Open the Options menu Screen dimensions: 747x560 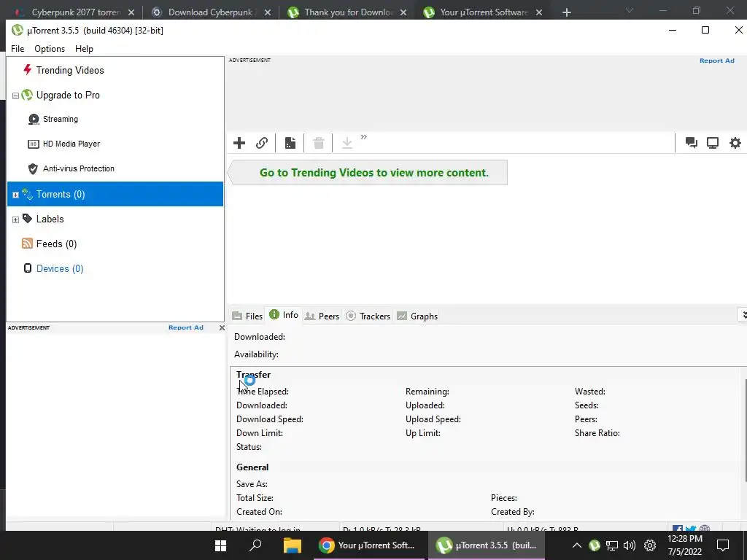(50, 49)
